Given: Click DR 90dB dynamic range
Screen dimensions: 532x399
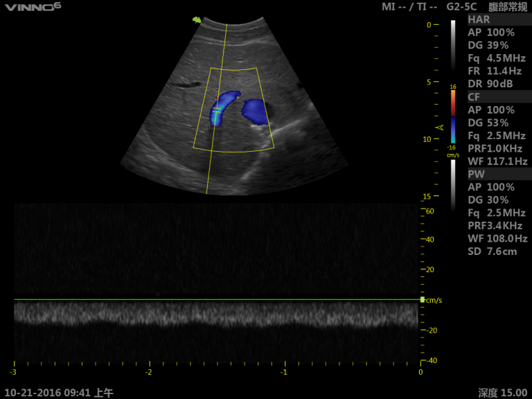Looking at the screenshot, I should (490, 84).
